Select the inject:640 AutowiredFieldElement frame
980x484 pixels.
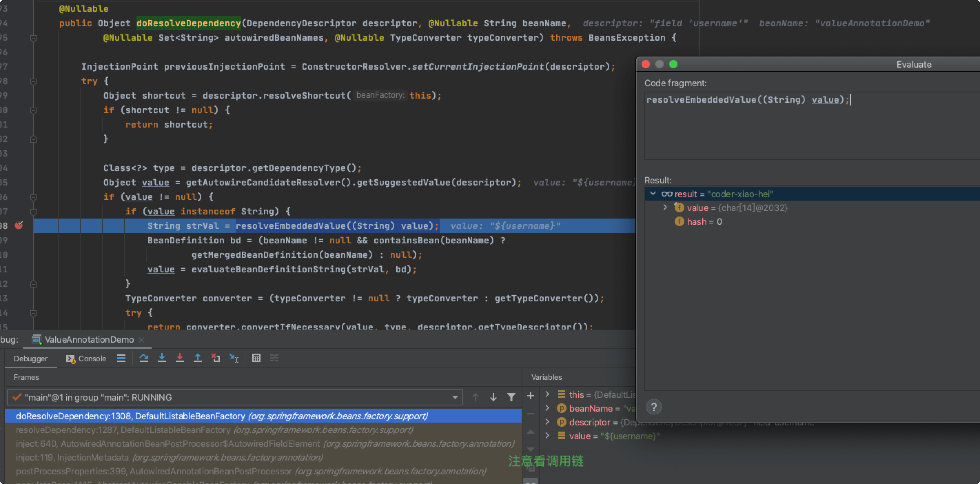click(263, 444)
